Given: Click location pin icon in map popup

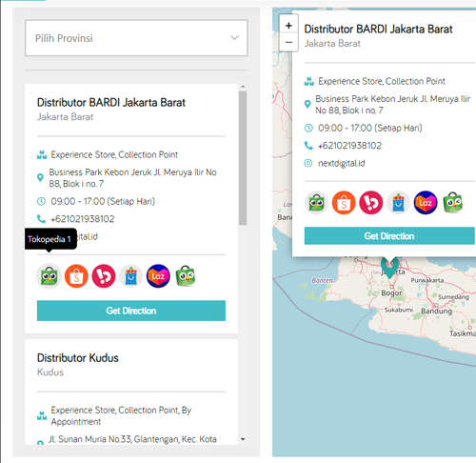Looking at the screenshot, I should click(x=307, y=104).
